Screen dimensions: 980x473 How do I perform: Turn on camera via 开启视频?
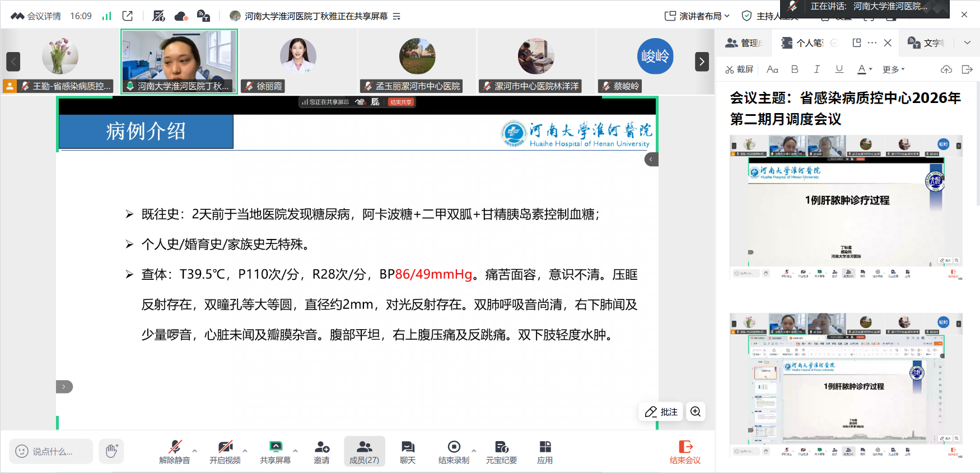click(225, 452)
